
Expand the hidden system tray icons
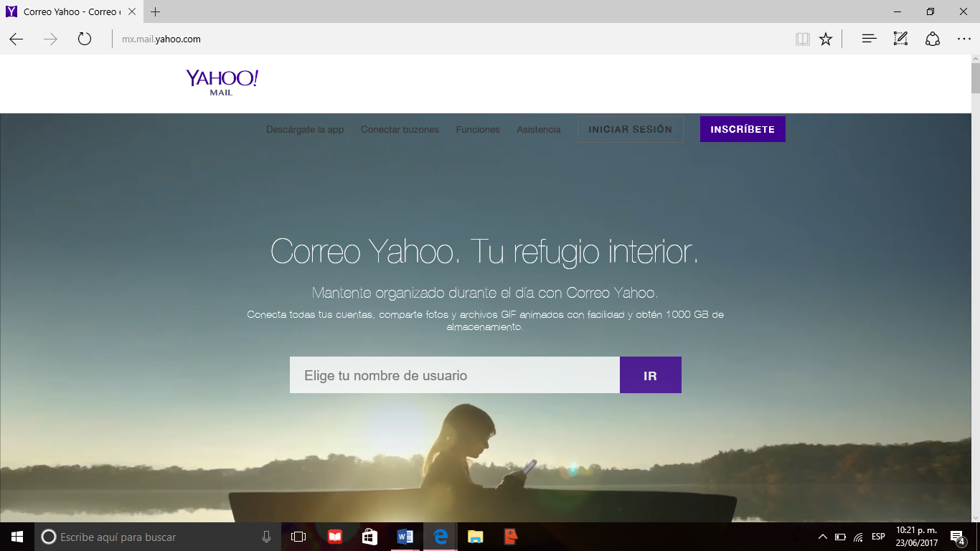click(823, 536)
